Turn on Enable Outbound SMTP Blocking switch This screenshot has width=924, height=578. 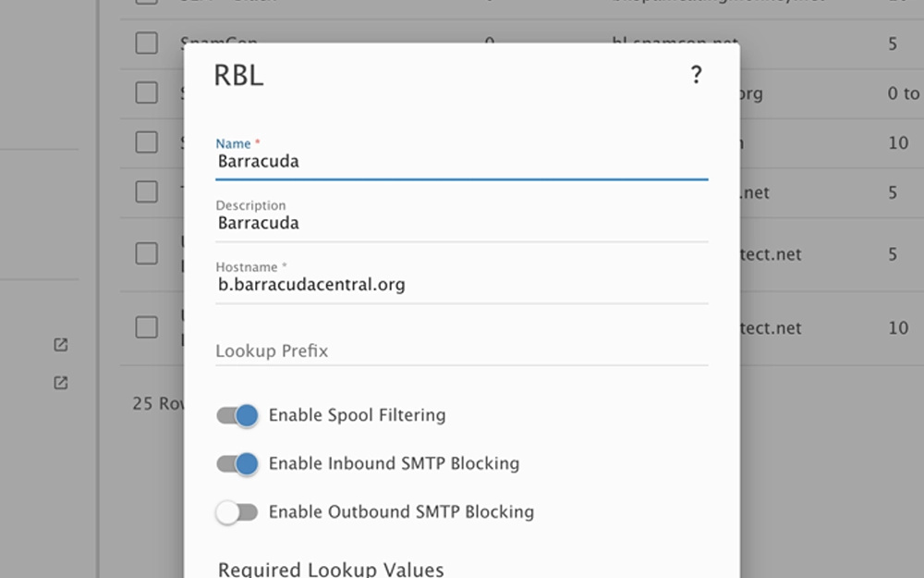click(x=237, y=512)
